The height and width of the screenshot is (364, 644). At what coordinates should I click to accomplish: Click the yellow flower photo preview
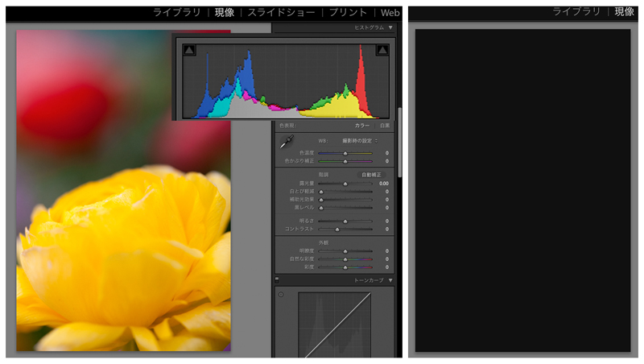pos(123,190)
